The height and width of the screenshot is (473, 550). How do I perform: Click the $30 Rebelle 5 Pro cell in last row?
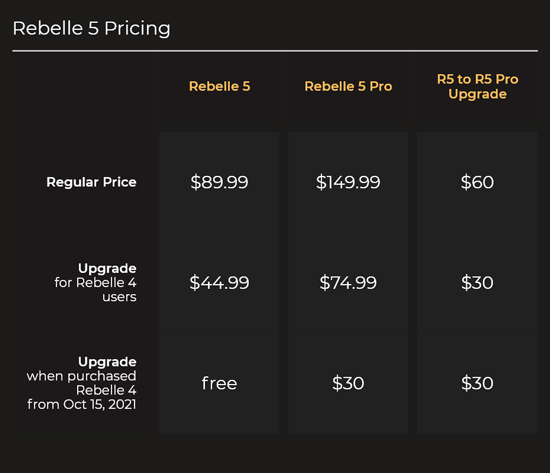(x=348, y=383)
